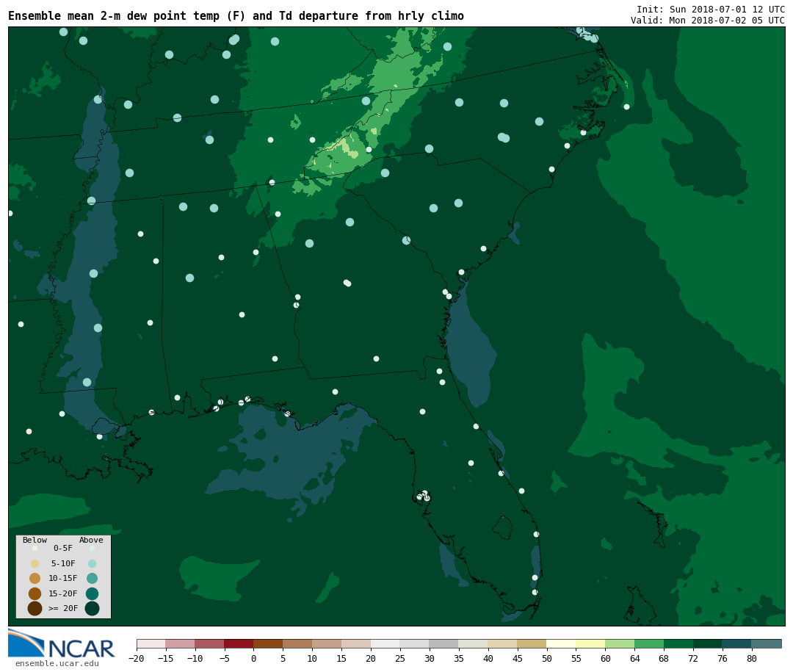Select the 30 to 35 gray colorbar segment
Viewport: 793px width, 672px height.
point(444,644)
